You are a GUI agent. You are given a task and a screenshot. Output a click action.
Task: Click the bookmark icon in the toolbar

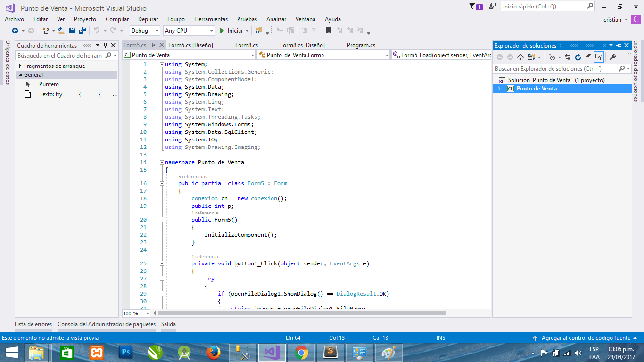(x=329, y=31)
